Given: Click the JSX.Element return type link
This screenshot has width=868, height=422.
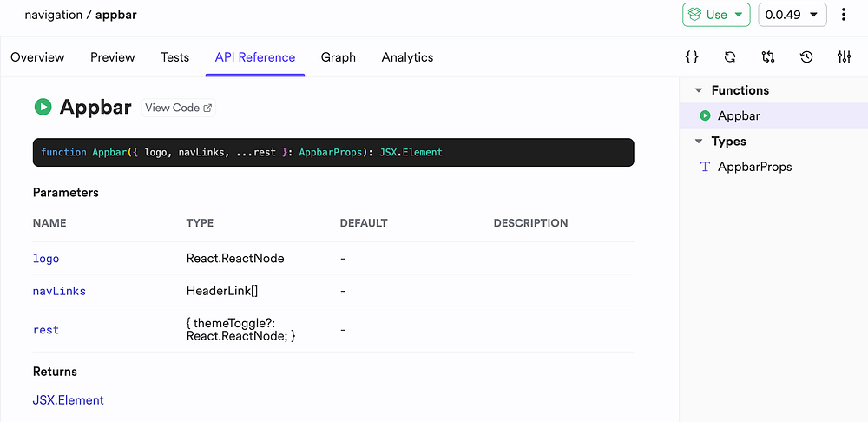Looking at the screenshot, I should click(x=69, y=400).
